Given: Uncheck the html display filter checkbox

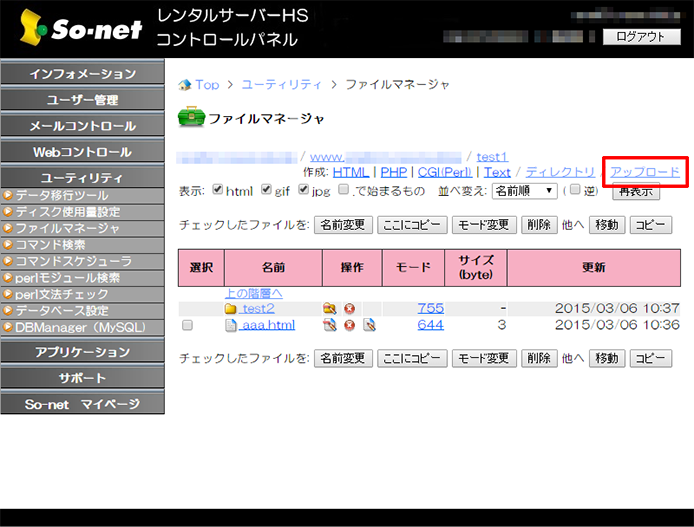Looking at the screenshot, I should click(x=217, y=190).
